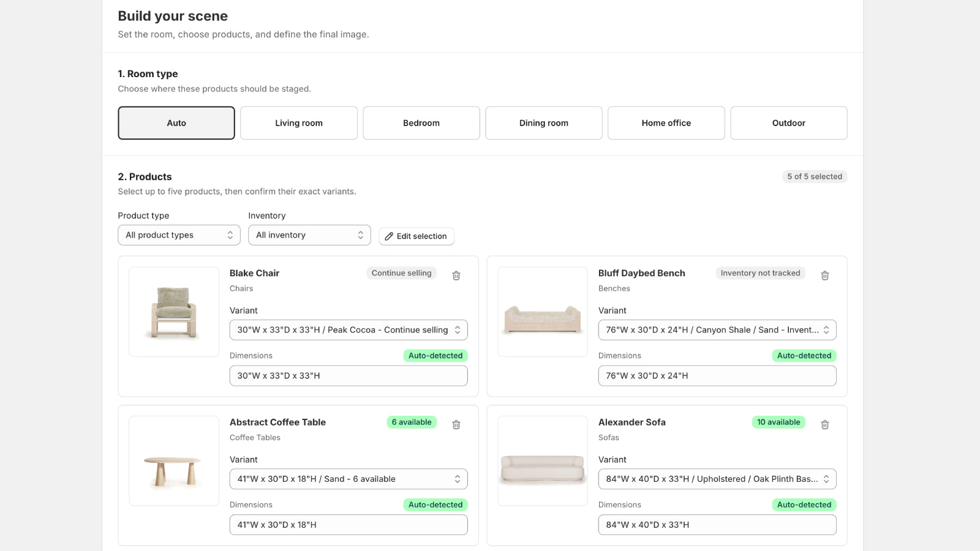Open the Bluff Daybed Bench thumbnail

[x=543, y=312]
